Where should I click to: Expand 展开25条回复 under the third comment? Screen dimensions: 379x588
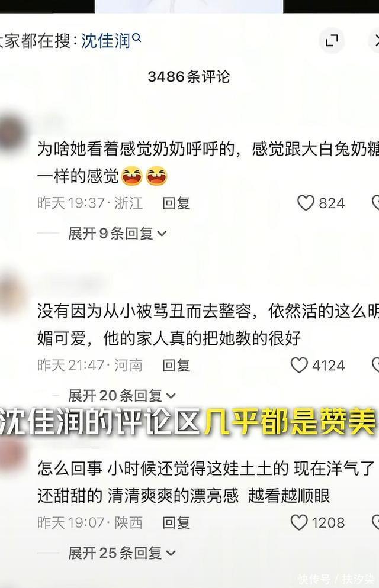[122, 553]
